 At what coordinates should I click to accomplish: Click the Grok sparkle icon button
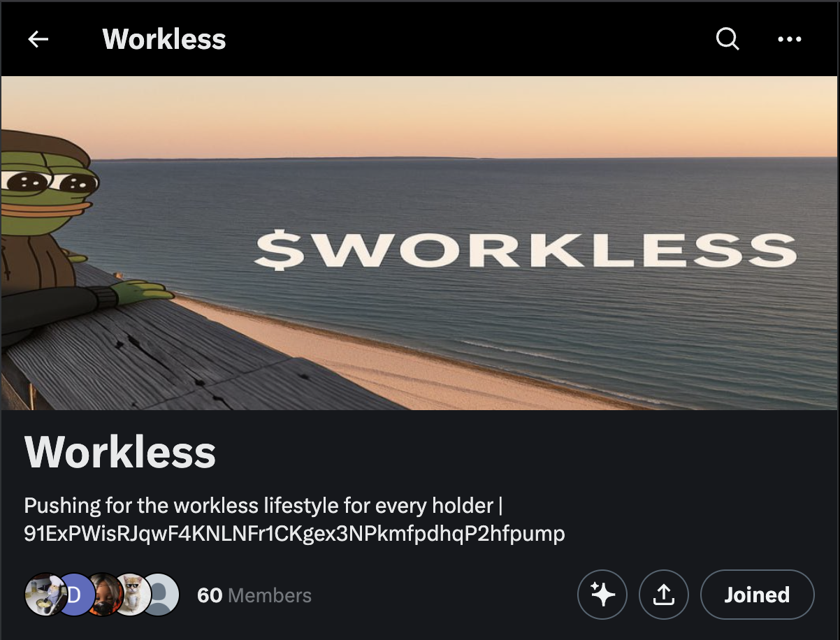602,595
